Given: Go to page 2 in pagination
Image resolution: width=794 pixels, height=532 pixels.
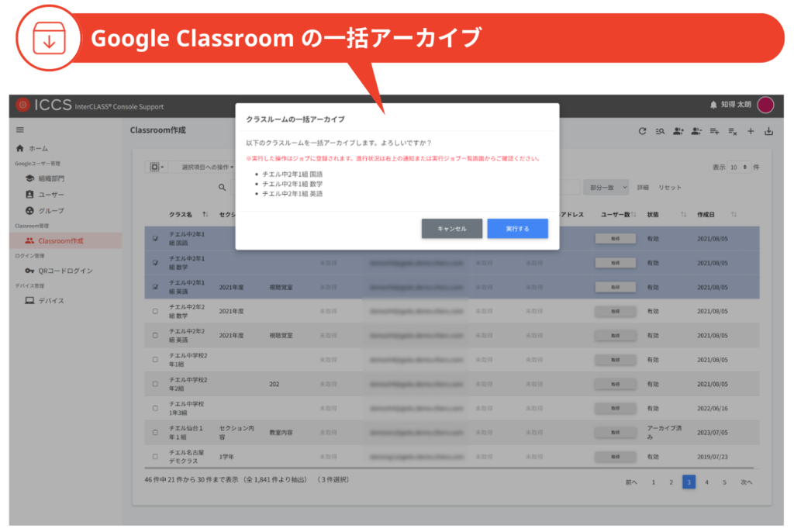Looking at the screenshot, I should (x=671, y=482).
